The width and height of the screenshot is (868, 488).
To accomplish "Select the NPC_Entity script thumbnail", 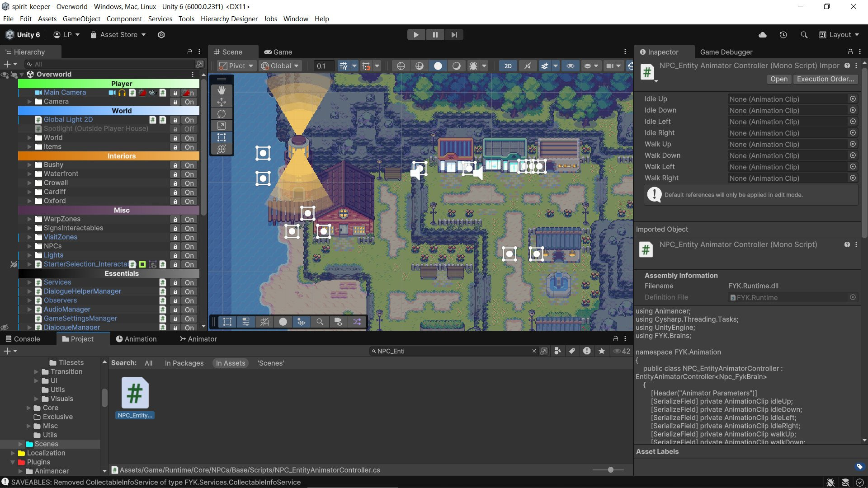I will click(135, 393).
